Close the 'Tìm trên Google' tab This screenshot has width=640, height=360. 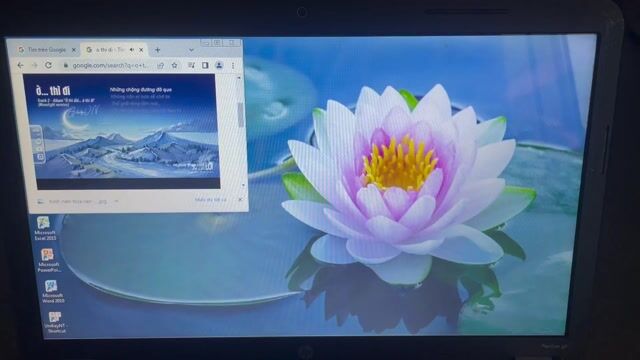click(x=74, y=50)
